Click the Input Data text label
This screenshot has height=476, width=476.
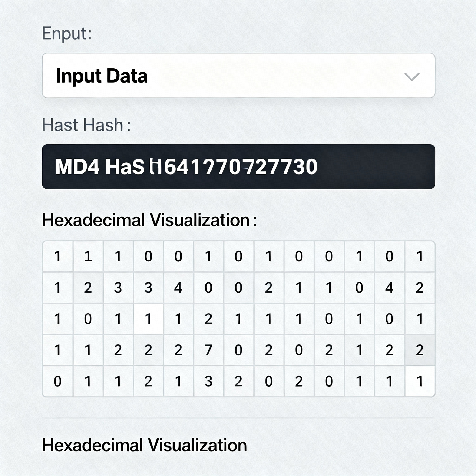102,76
